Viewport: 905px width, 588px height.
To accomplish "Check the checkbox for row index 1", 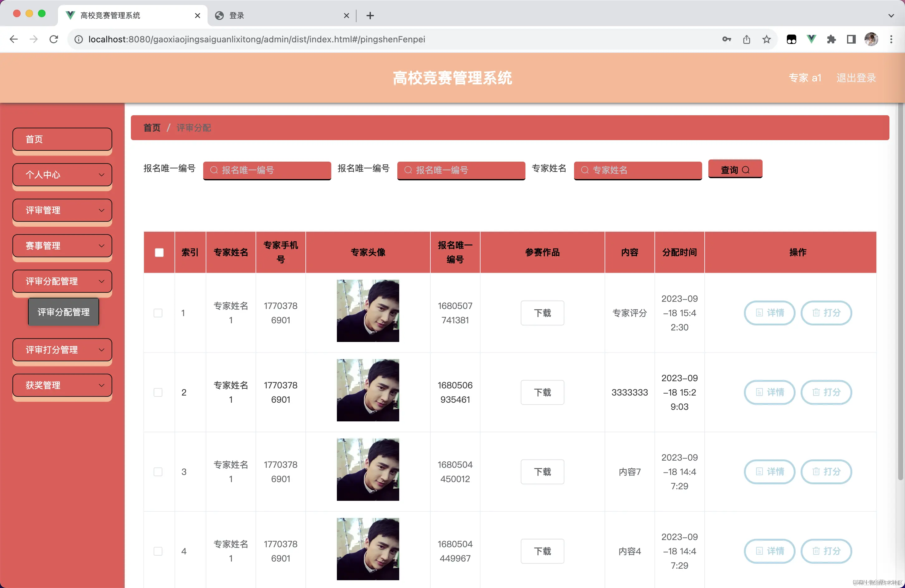I will click(x=158, y=313).
